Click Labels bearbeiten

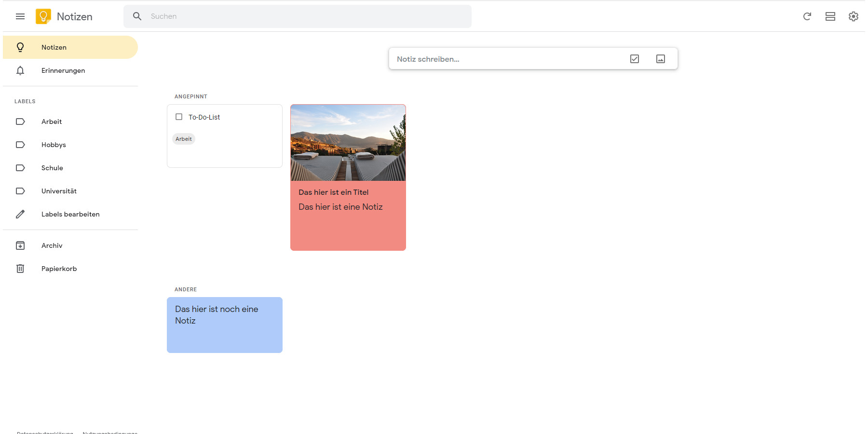70,214
